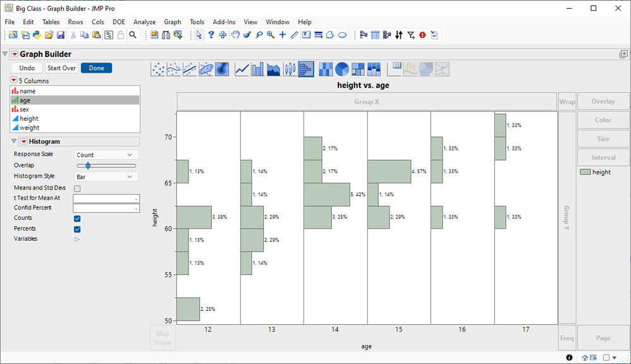Switch to the Line chart element
This screenshot has width=631, height=364.
coord(242,69)
